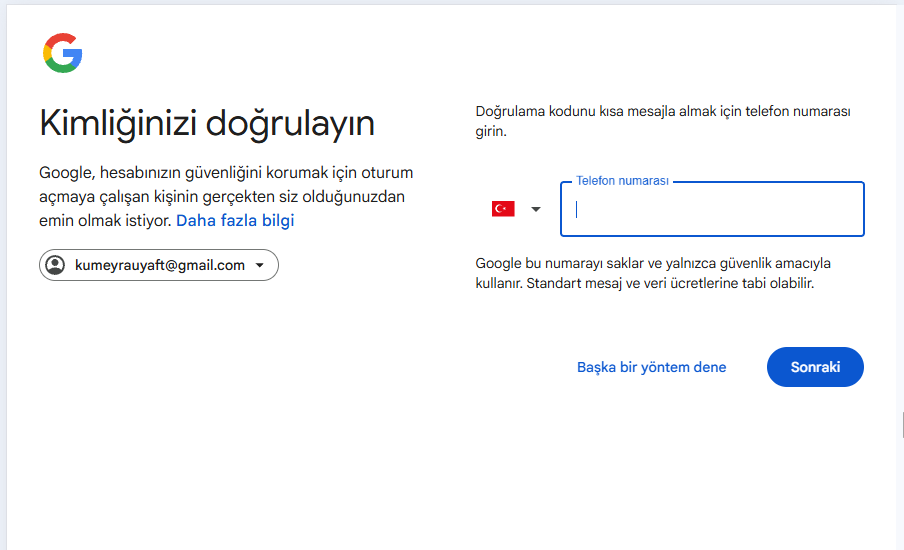Image resolution: width=904 pixels, height=550 pixels.
Task: Click the Google logo
Action: click(63, 53)
